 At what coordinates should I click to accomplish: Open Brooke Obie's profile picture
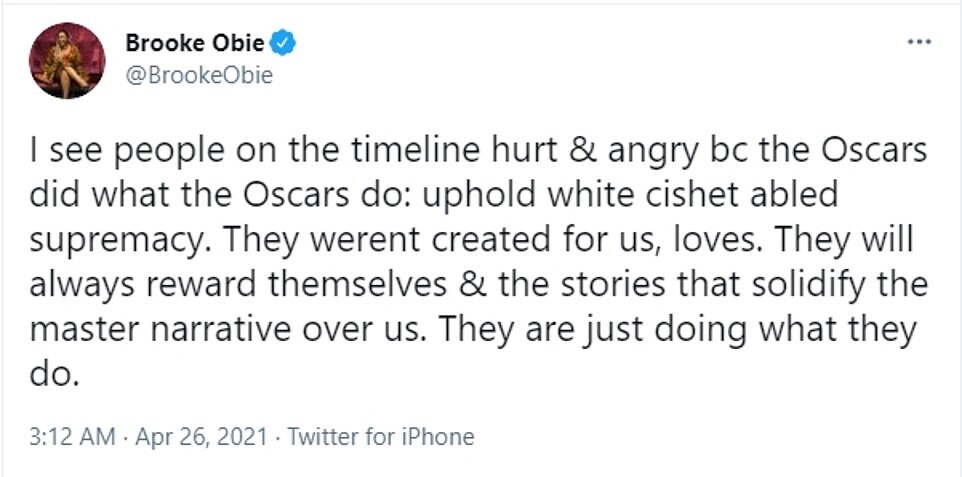[67, 60]
